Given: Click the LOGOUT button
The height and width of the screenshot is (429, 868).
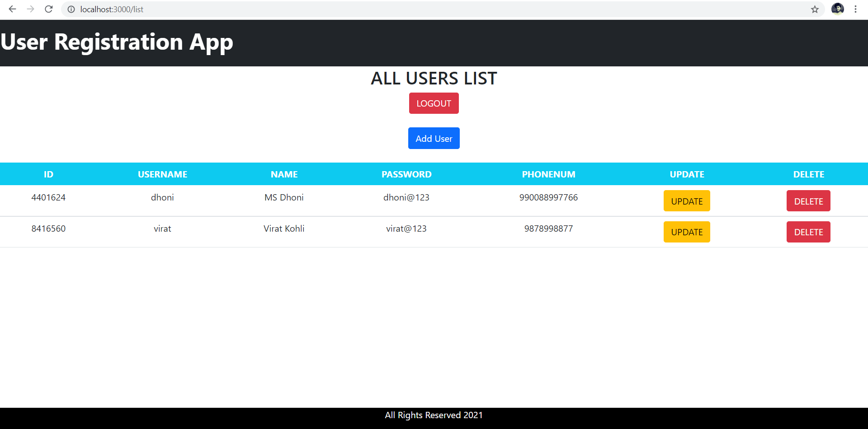Looking at the screenshot, I should (x=434, y=103).
